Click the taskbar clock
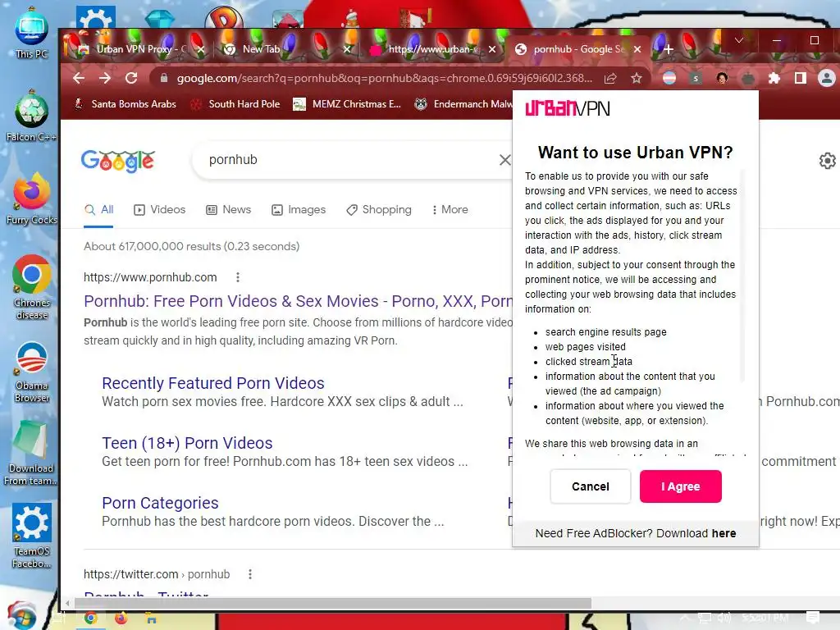840x630 pixels. coord(765,619)
